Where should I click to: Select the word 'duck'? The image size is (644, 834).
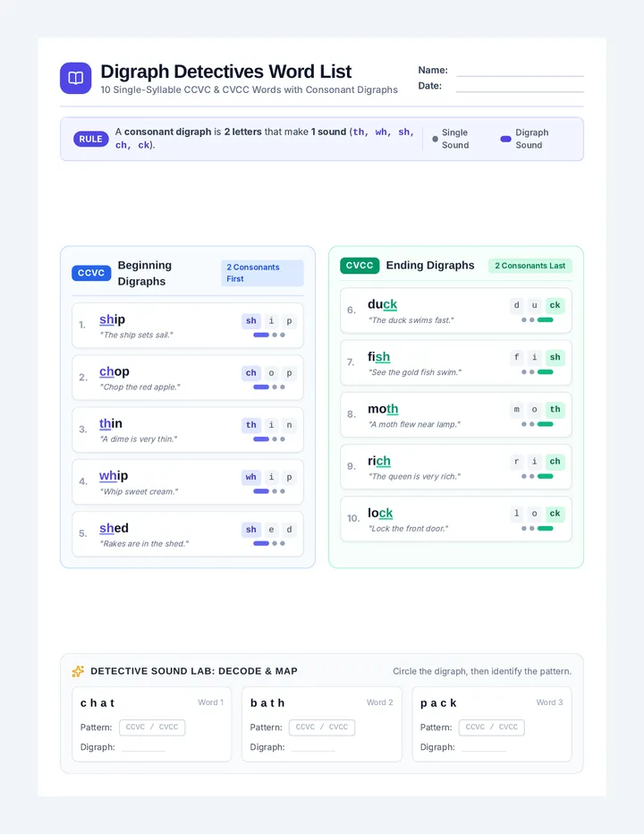pyautogui.click(x=382, y=304)
